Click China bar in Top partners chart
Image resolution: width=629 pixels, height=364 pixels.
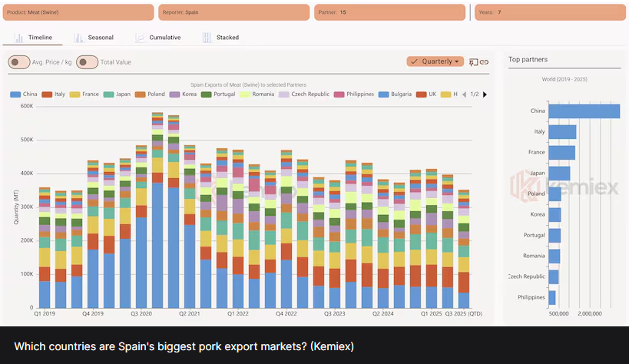(x=584, y=111)
